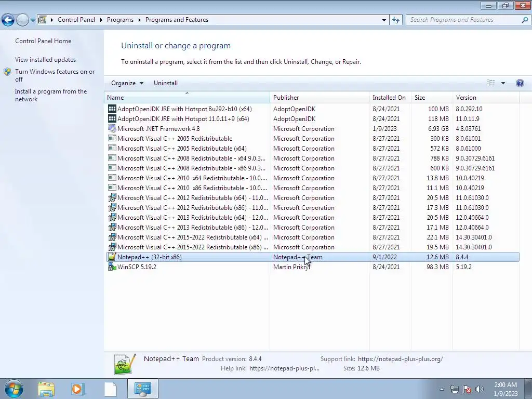
Task: Click Notepad++ large icon in details pane
Action: coord(125,364)
